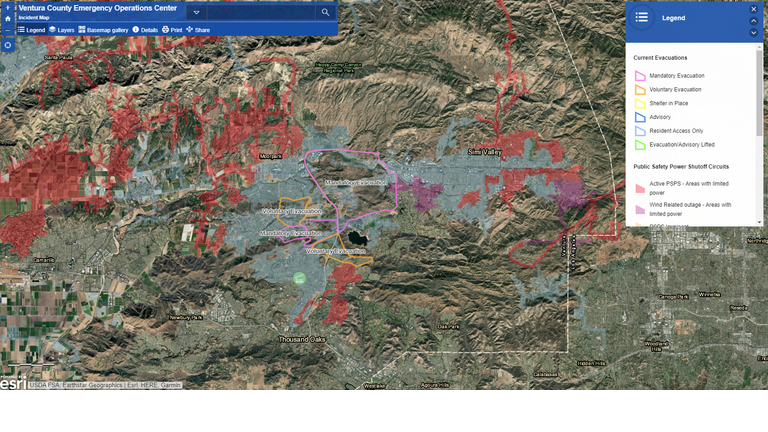Click into the address search field
Screen dimensions: 768x432
point(260,13)
